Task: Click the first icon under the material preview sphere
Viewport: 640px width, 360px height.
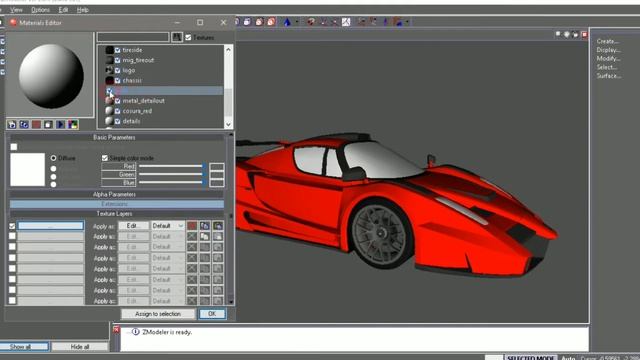Action: pos(12,124)
